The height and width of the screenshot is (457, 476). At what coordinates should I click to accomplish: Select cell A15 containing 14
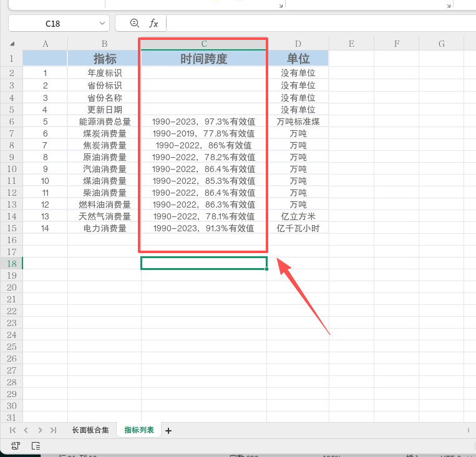click(46, 228)
